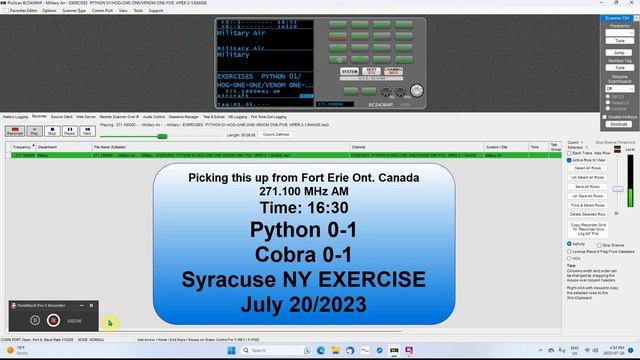Select Lookup Record Flag From Database option
Screen dimensions: 640x360
click(x=569, y=251)
